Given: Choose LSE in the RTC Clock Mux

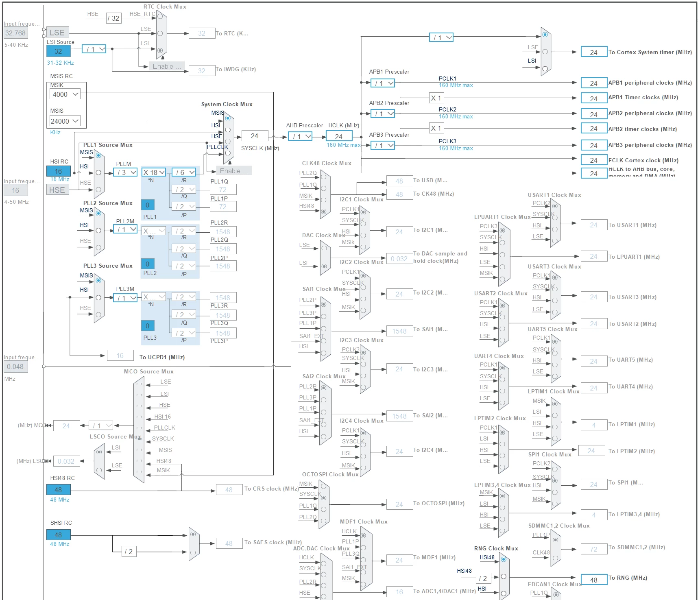Looking at the screenshot, I should [160, 33].
